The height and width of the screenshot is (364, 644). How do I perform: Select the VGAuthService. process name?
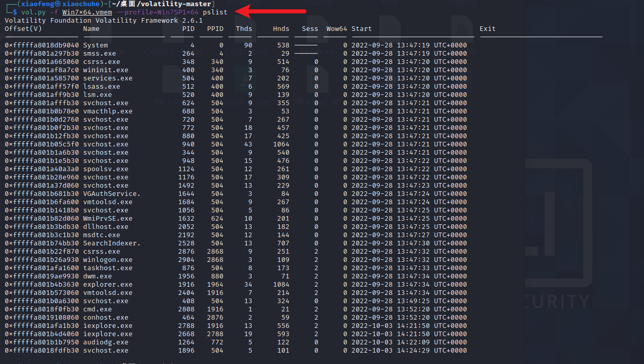pyautogui.click(x=112, y=193)
